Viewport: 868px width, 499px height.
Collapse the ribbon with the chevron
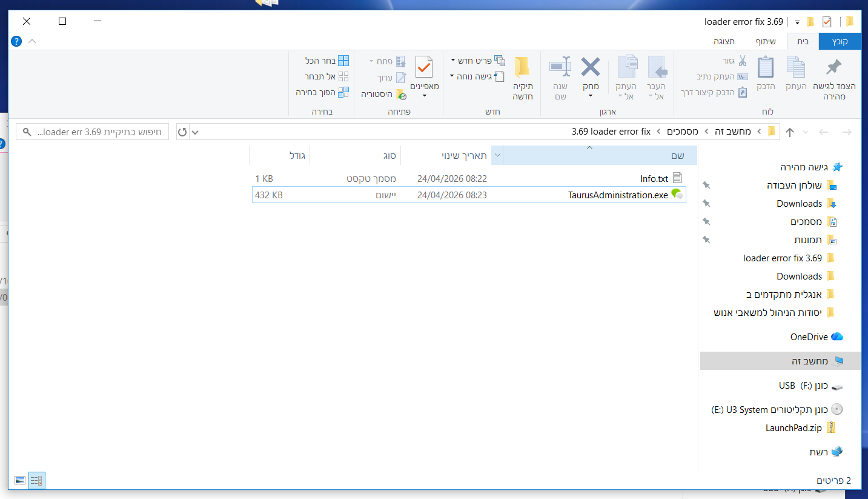point(32,41)
